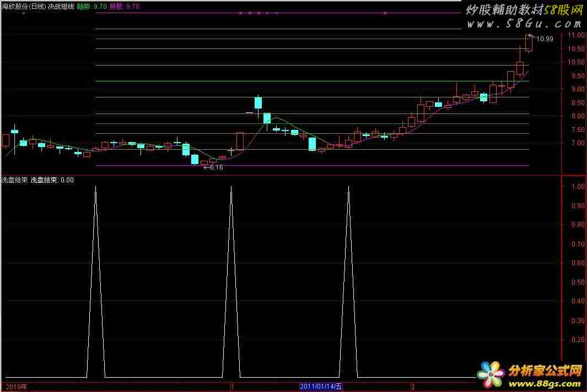
Task: Select the 0.60 indicator axis label
Action: point(578,263)
